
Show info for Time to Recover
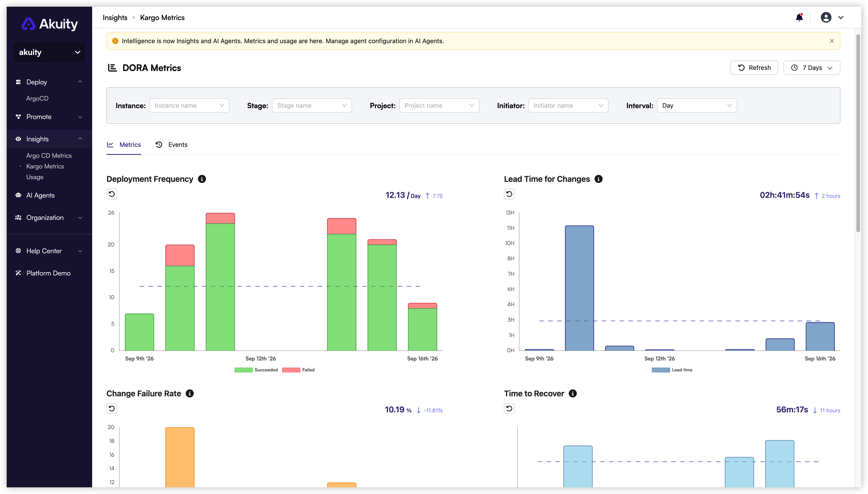coord(573,394)
